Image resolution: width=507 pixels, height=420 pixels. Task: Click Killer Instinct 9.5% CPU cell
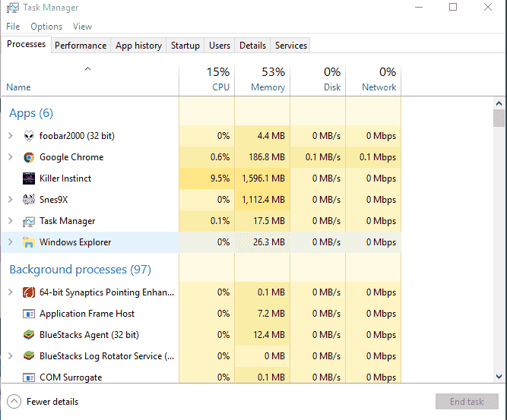click(207, 178)
